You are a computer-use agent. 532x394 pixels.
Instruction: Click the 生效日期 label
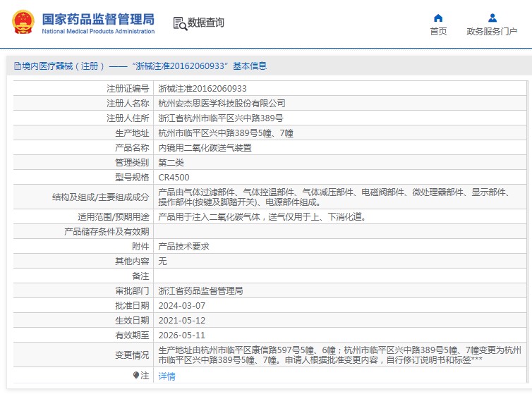coord(133,321)
